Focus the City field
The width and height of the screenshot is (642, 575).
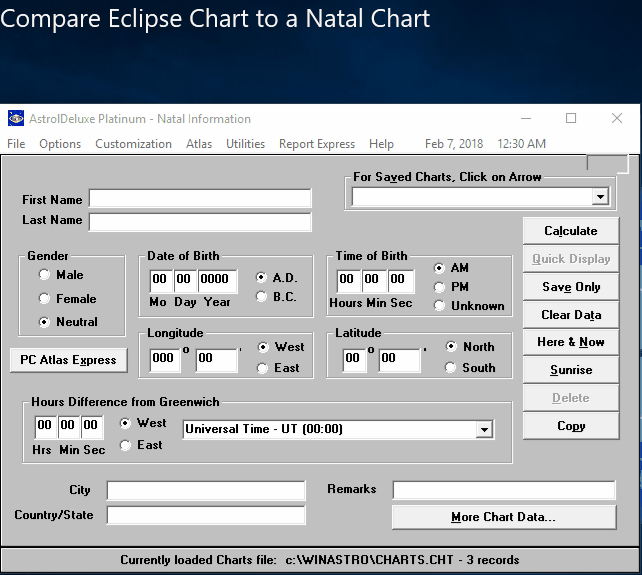pos(206,491)
